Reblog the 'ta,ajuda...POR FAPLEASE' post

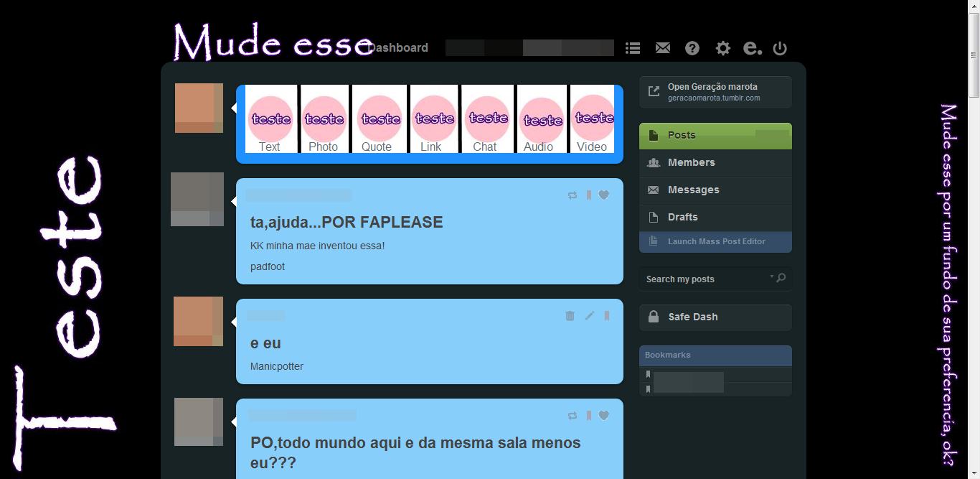[x=572, y=195]
